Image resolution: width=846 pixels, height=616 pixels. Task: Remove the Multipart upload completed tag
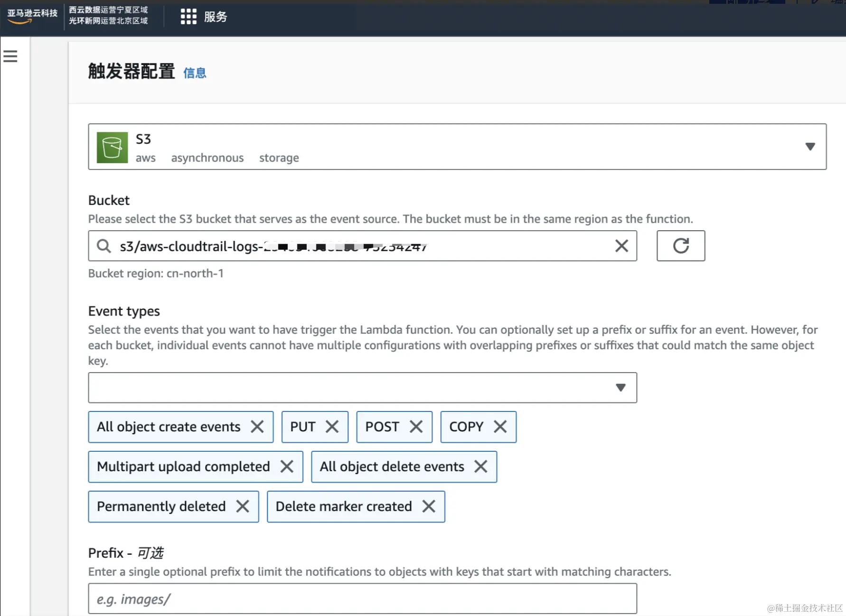(x=287, y=467)
